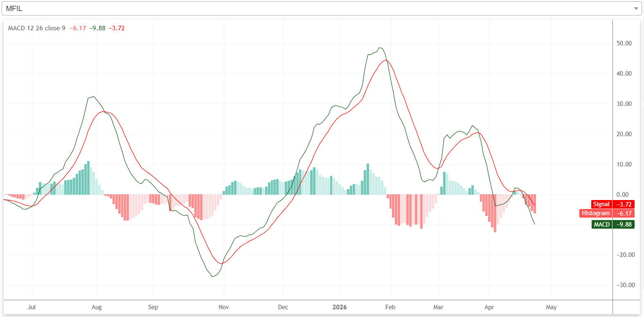Click the Aug label on the time axis
The image size is (644, 317).
(97, 307)
